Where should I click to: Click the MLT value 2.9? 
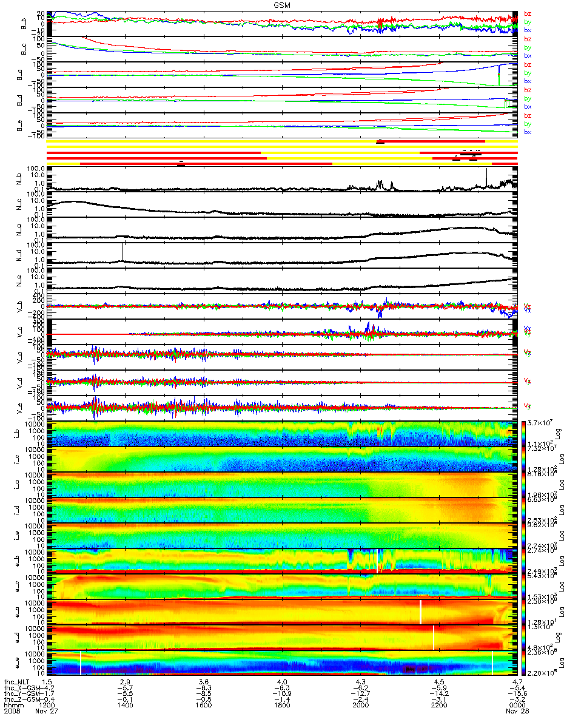pos(126,682)
